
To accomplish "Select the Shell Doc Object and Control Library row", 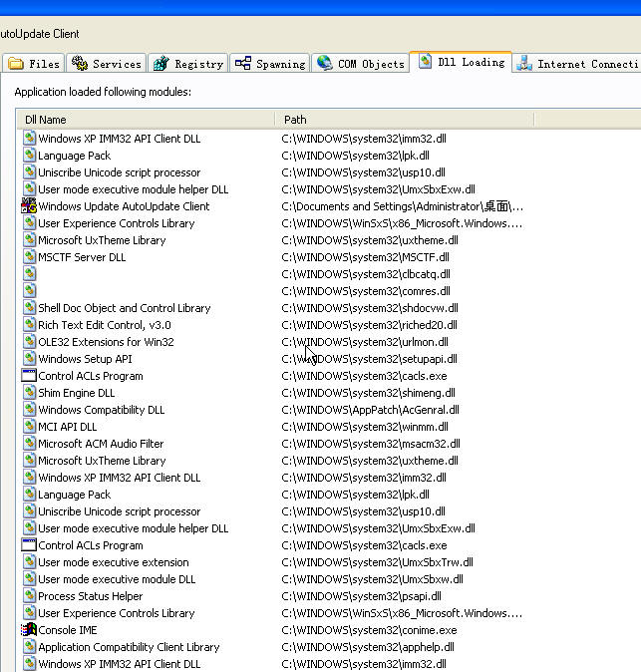I will (x=124, y=308).
